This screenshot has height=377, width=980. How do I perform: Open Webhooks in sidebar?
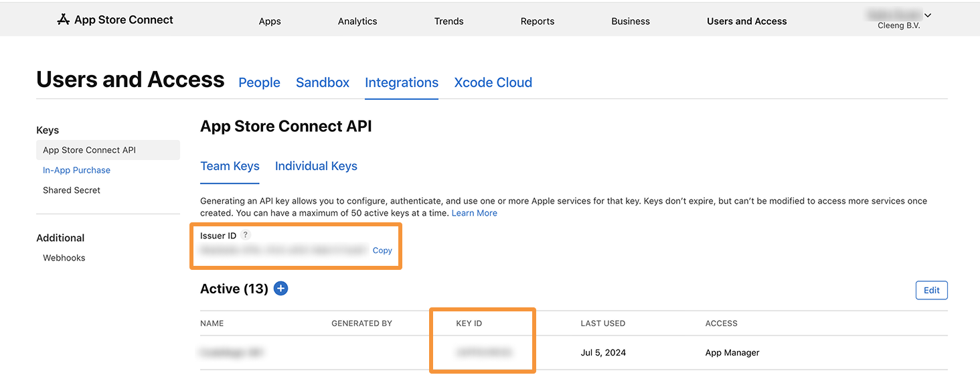pyautogui.click(x=64, y=258)
